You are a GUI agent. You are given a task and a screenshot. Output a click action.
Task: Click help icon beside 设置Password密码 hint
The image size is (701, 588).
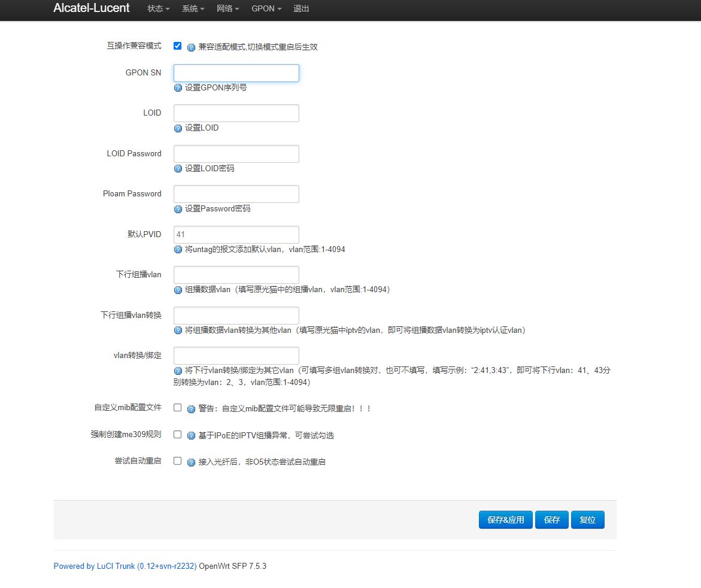pos(178,209)
